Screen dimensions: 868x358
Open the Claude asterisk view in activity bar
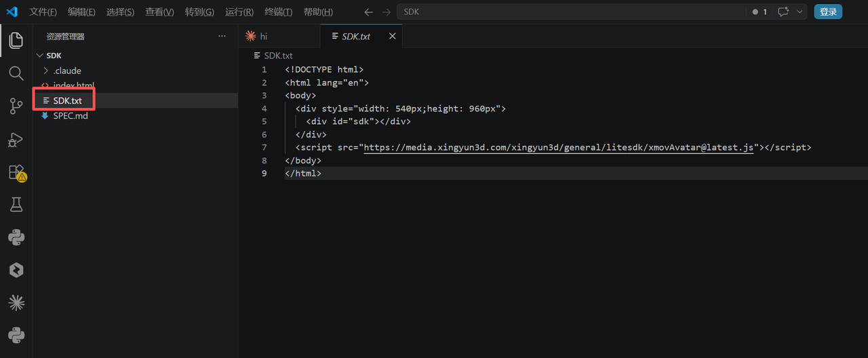[x=16, y=303]
